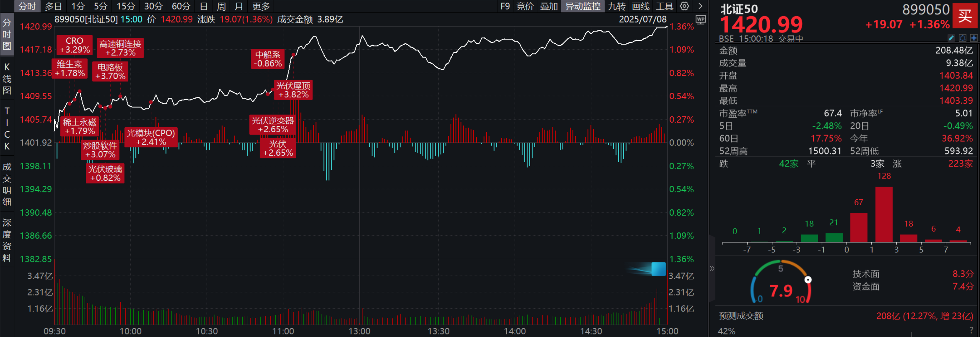Image resolution: width=980 pixels, height=337 pixels.
Task: Expand toolbar with the right chevron arrow
Action: (700, 6)
